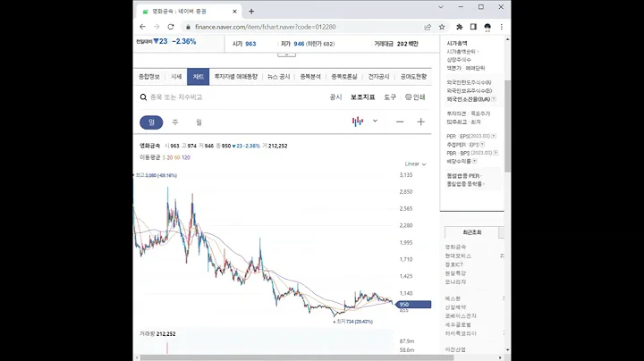Open the 보조지표 indicators menu
The image size is (644, 361).
pos(362,97)
